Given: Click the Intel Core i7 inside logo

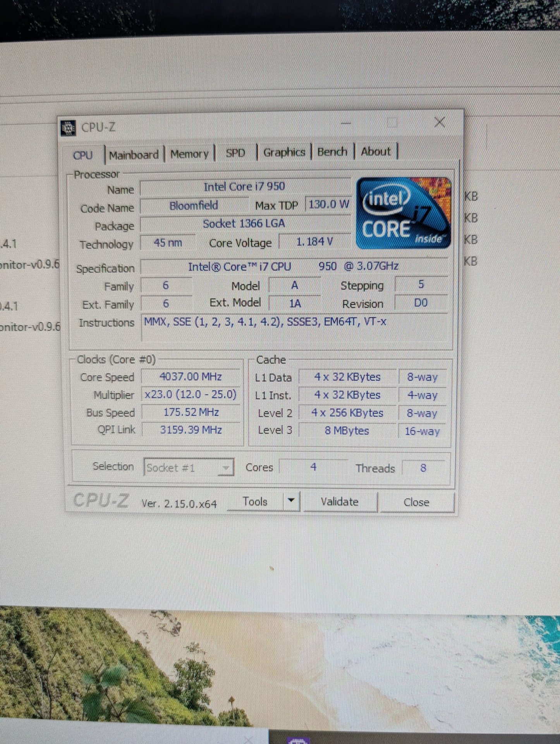Looking at the screenshot, I should click(403, 214).
